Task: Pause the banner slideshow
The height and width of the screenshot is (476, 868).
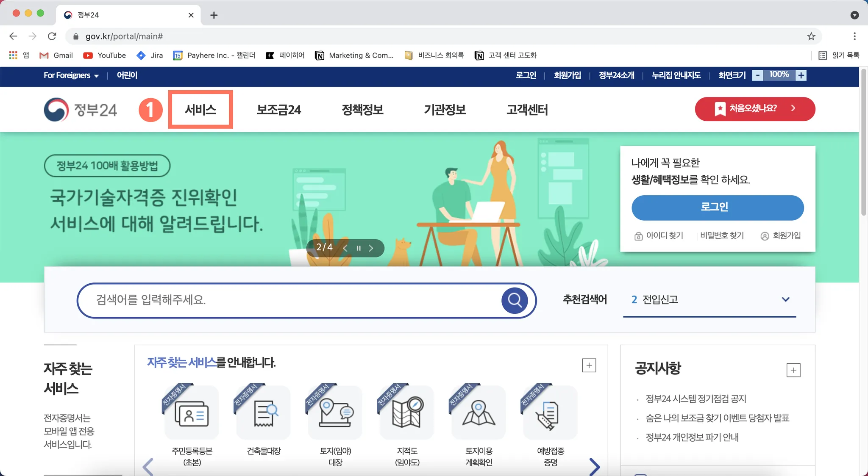Action: pos(359,248)
